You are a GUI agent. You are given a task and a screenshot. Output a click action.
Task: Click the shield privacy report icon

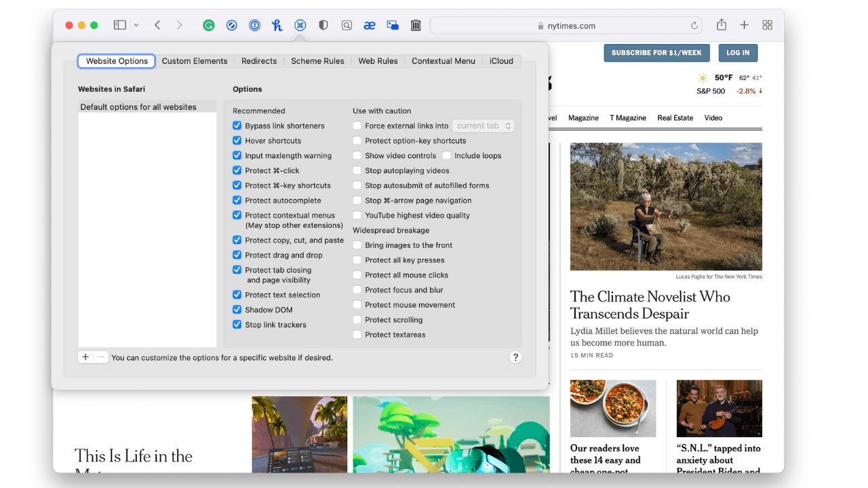point(323,25)
